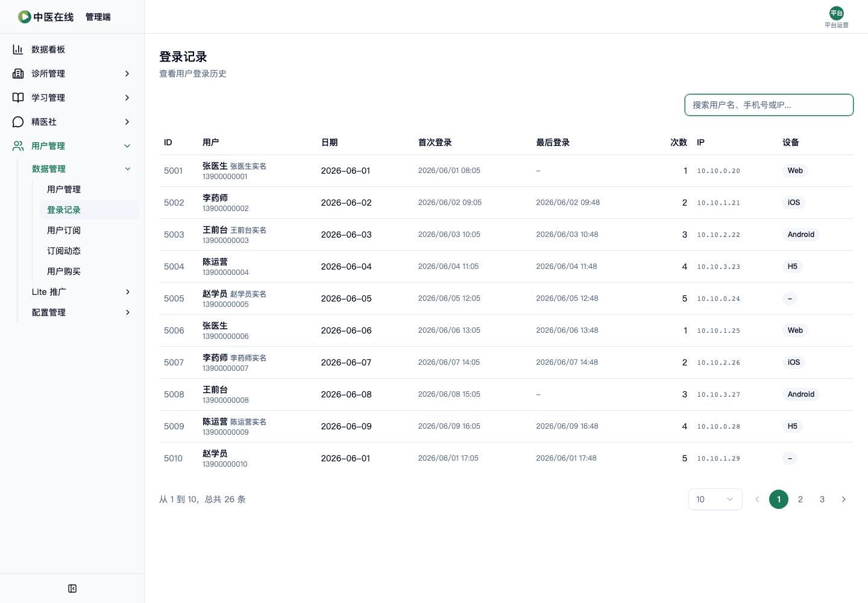Viewport: 868px width, 603px height.
Task: Collapse the sidebar with bottom panel icon
Action: coord(72,589)
